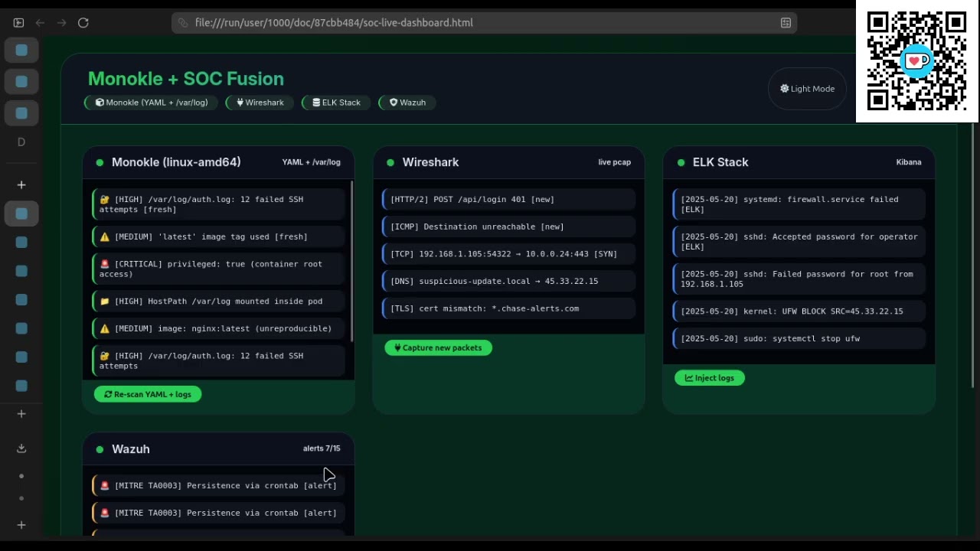The height and width of the screenshot is (551, 980).
Task: Toggle the browser sidebar panel icon
Action: point(19,23)
